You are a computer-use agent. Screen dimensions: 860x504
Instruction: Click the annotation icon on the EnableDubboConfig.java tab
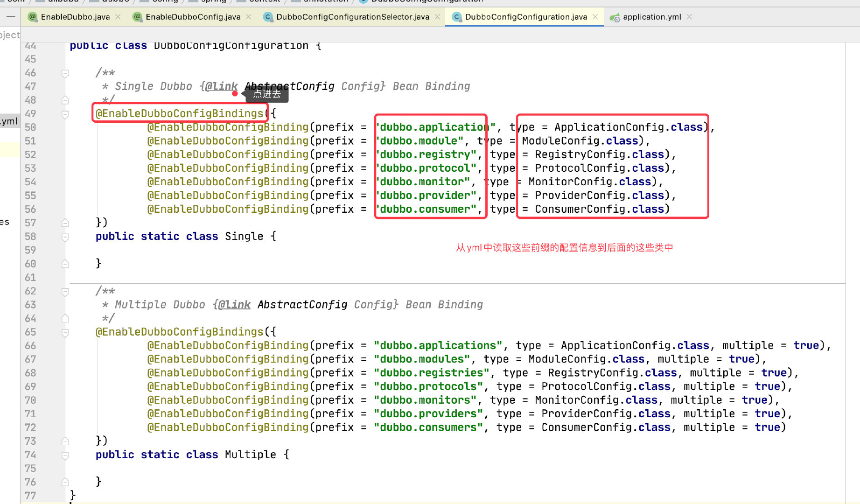137,17
